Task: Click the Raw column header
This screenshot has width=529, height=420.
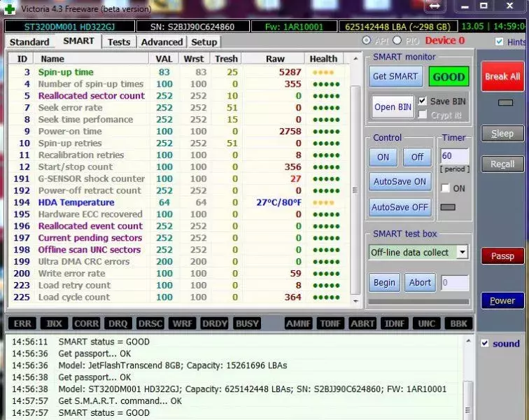Action: tap(274, 59)
